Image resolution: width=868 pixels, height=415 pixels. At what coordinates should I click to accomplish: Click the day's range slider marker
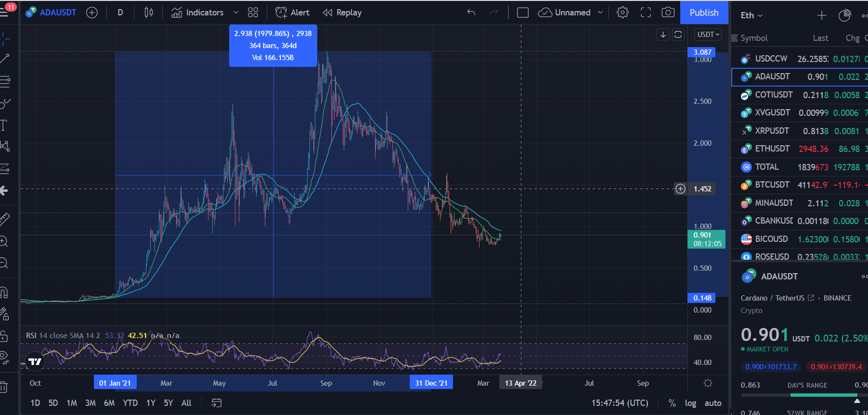click(x=857, y=401)
